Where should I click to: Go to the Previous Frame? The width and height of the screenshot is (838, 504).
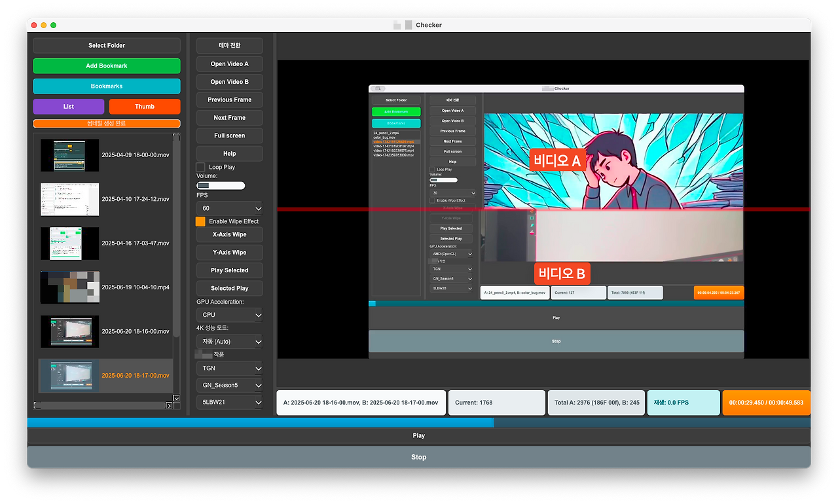tap(230, 100)
